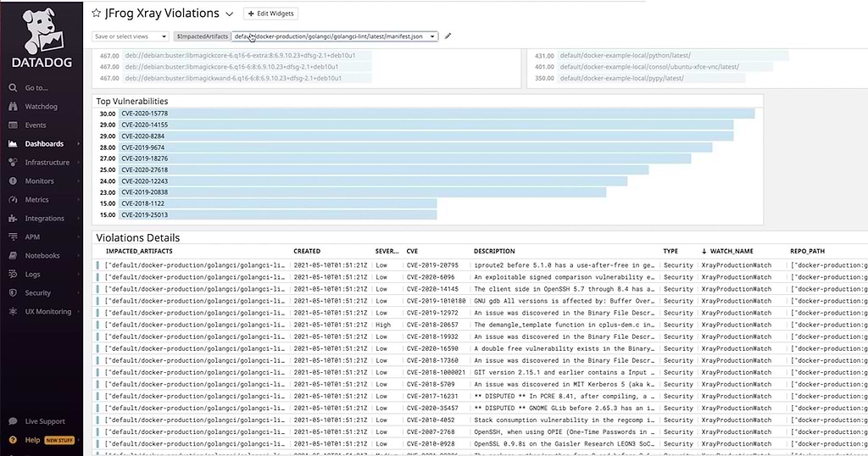Open the Dashboards menu item
This screenshot has height=456, width=868.
pos(44,144)
